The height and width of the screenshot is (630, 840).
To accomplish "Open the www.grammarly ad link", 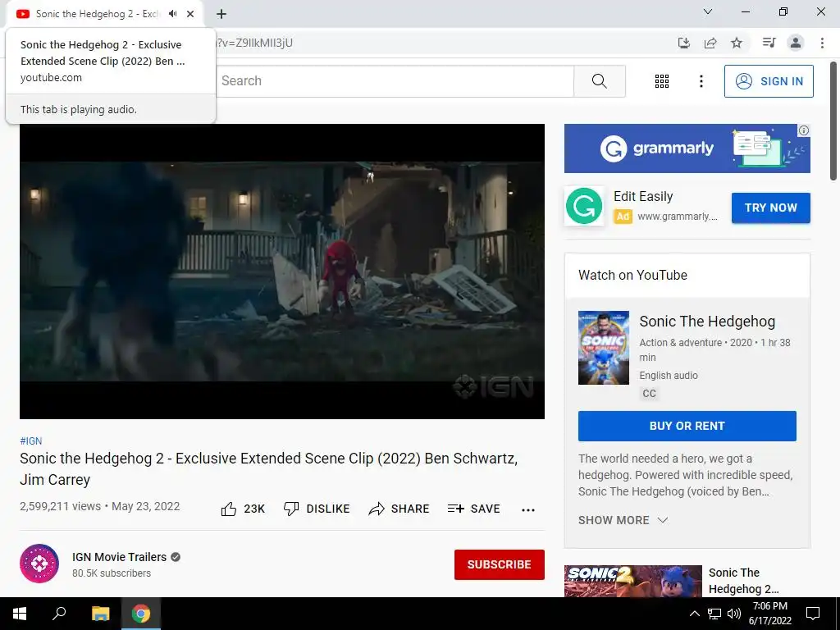I will [x=677, y=217].
